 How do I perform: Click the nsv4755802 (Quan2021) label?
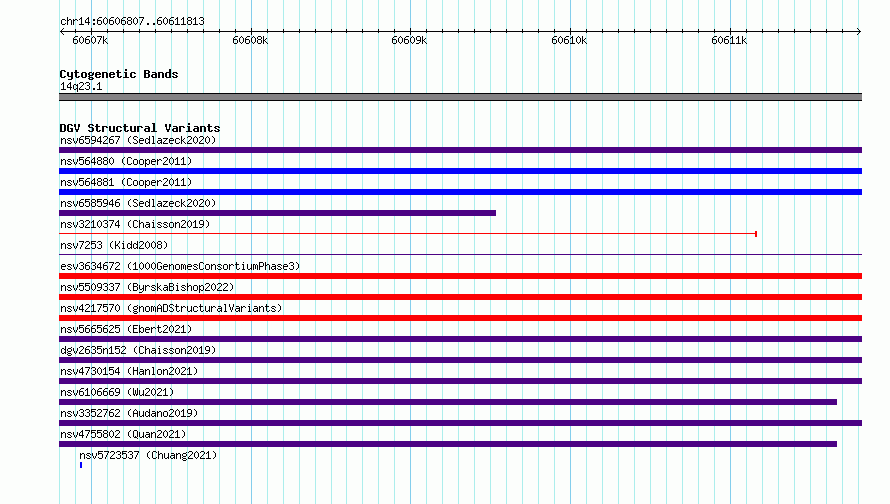(x=123, y=434)
